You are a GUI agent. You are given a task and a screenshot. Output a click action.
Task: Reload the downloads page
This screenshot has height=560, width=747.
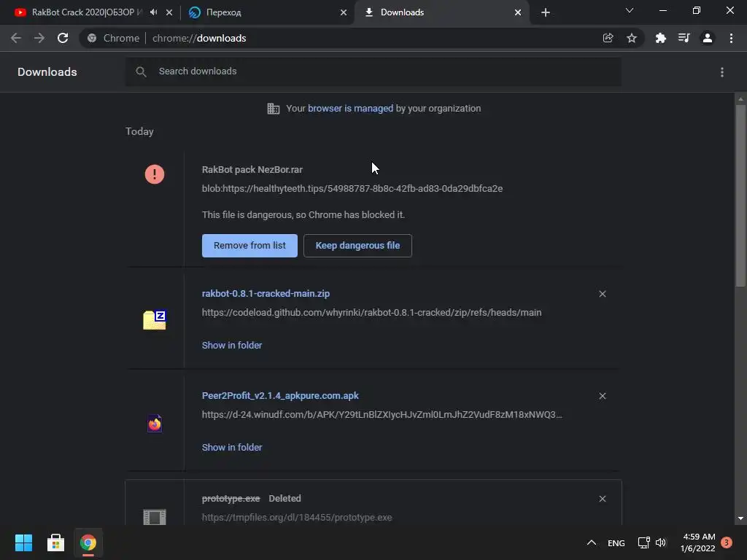pyautogui.click(x=63, y=38)
